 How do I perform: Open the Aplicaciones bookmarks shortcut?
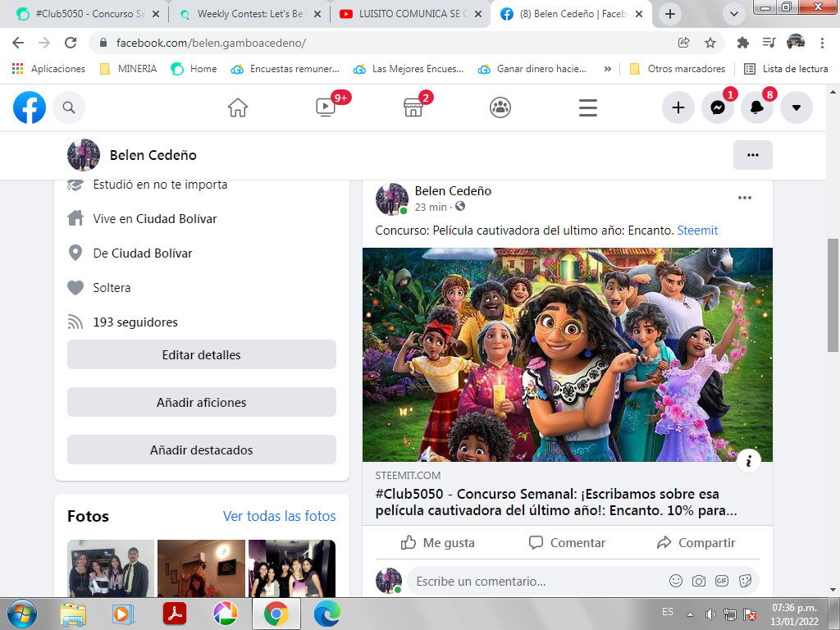pyautogui.click(x=48, y=69)
